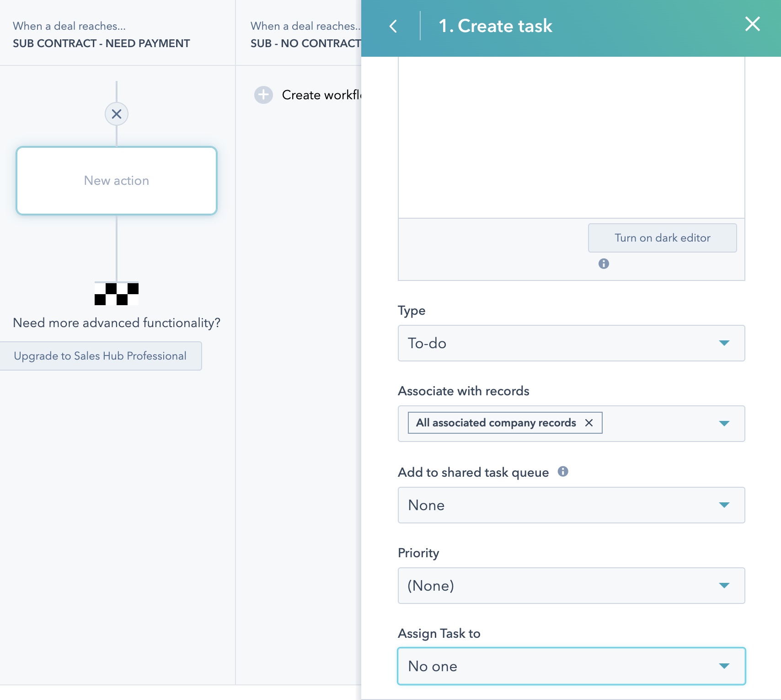The width and height of the screenshot is (781, 700).
Task: Click the back chevron in the Create task panel
Action: (394, 26)
